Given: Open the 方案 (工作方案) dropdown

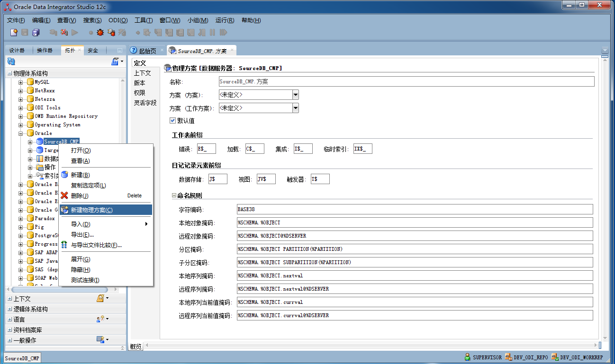Looking at the screenshot, I should pyautogui.click(x=296, y=108).
